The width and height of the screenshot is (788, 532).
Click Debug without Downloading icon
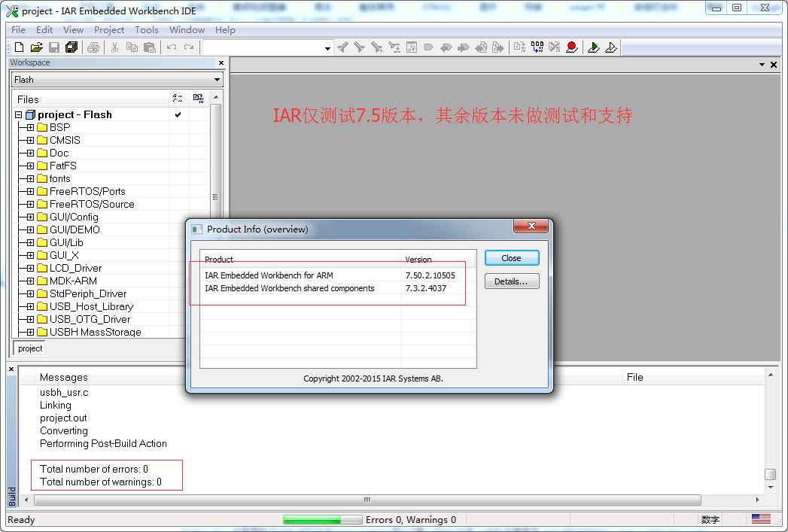[611, 47]
